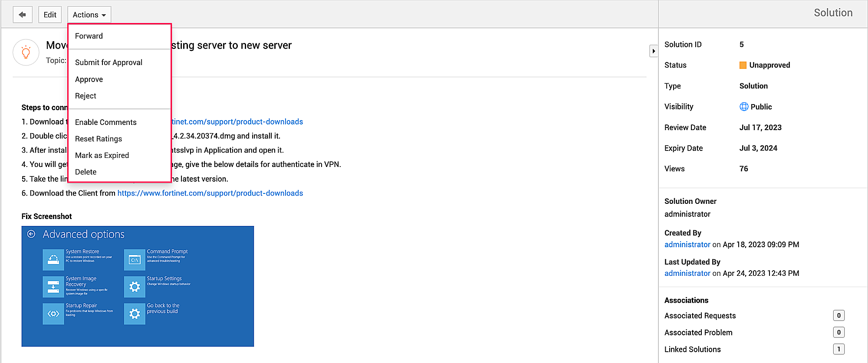The width and height of the screenshot is (868, 363).
Task: Collapse the right details panel arrow
Action: 653,51
